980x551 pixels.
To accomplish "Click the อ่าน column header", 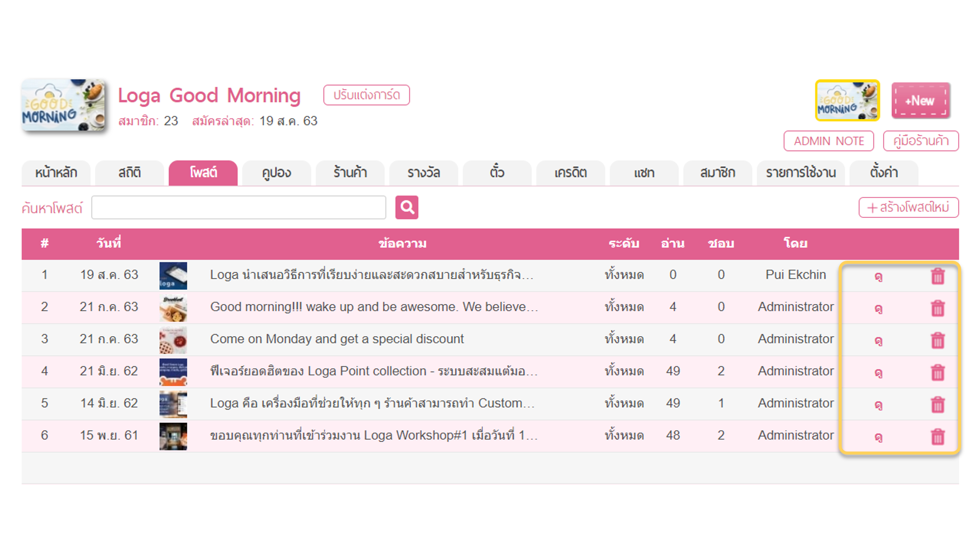I will tap(673, 243).
